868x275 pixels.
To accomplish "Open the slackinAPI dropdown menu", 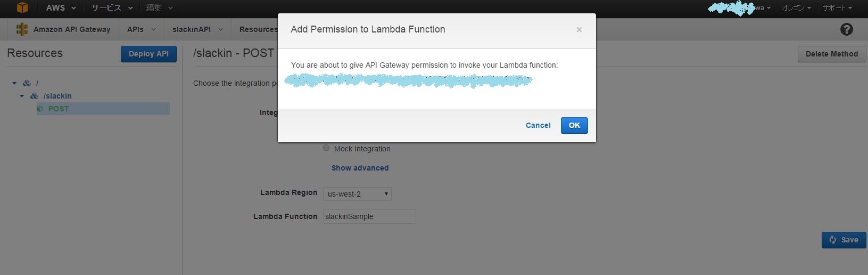I will (197, 29).
